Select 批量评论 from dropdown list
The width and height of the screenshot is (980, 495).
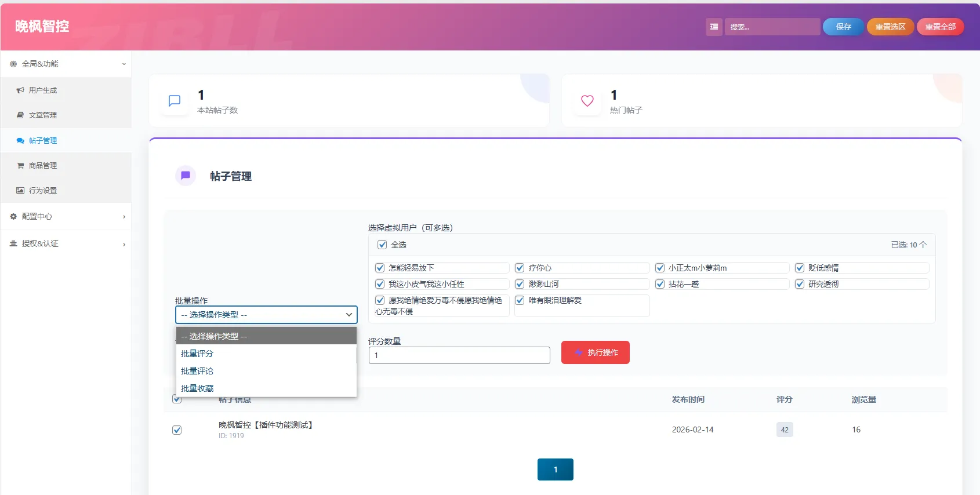[266, 371]
